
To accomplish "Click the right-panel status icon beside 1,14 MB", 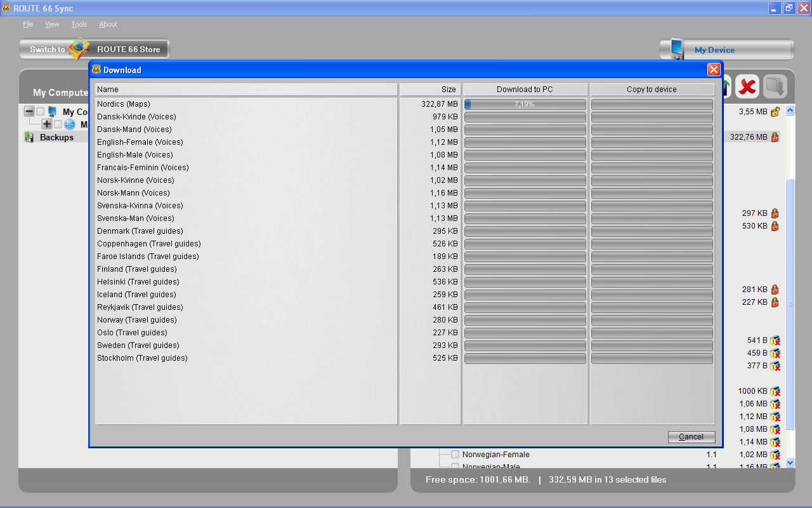I will 775,442.
